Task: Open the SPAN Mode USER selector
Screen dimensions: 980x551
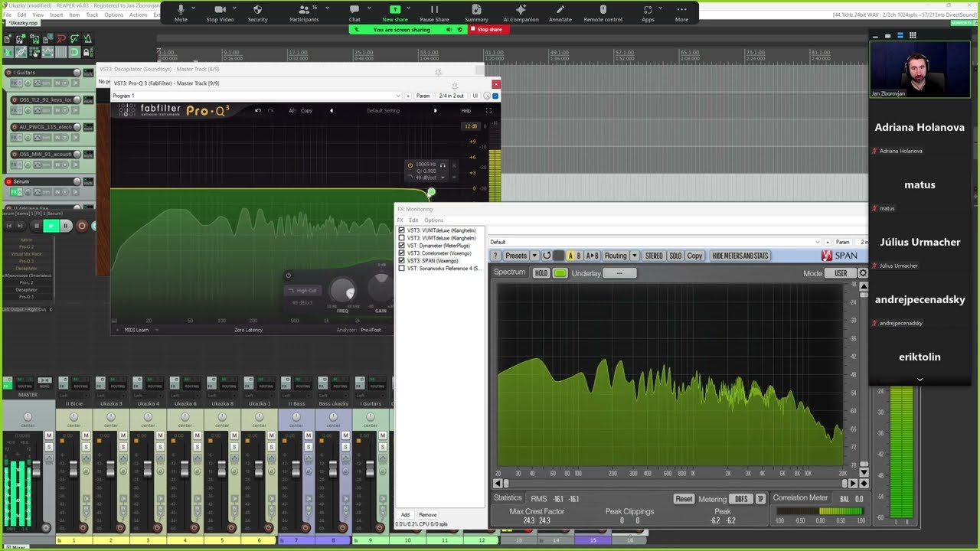Action: click(x=841, y=273)
